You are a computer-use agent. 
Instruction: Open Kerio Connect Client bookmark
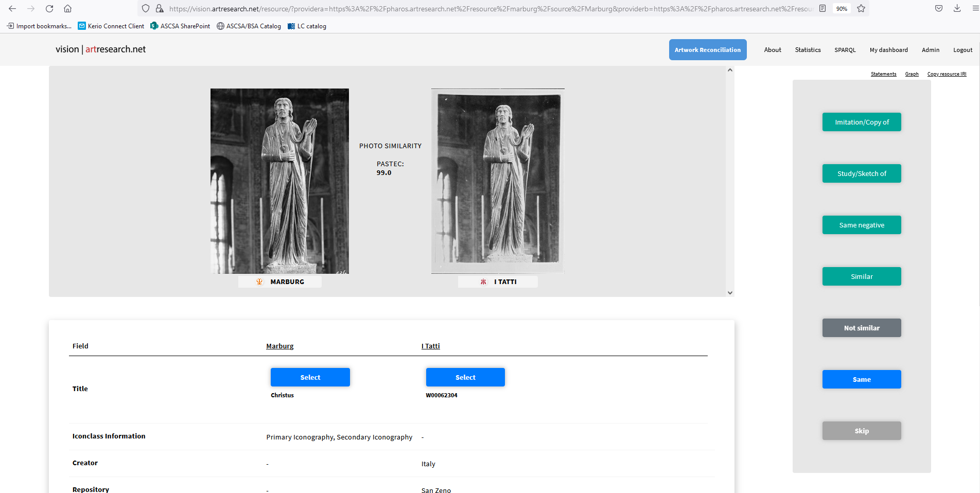pyautogui.click(x=111, y=26)
